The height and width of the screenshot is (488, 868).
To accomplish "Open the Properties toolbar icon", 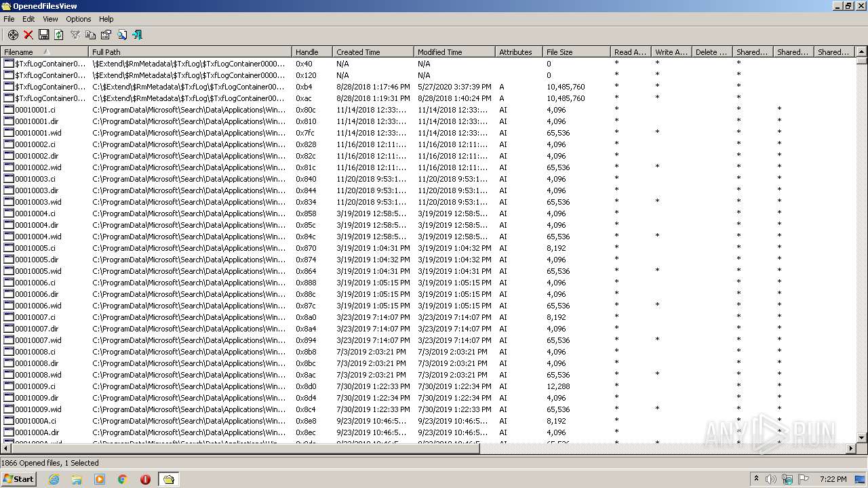I will [106, 35].
